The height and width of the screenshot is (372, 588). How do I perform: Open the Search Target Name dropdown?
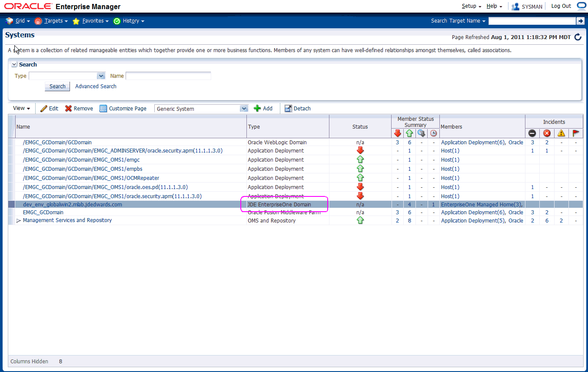458,21
